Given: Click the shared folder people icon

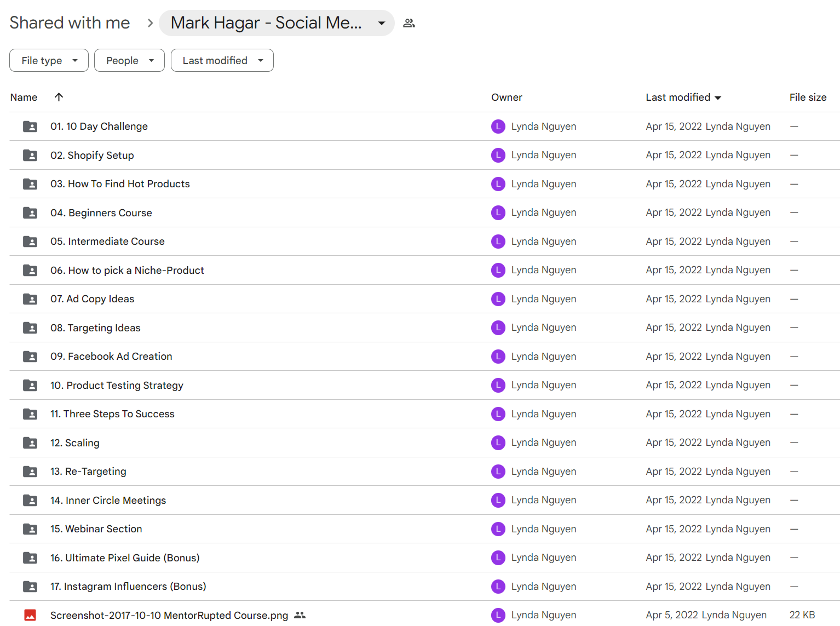Looking at the screenshot, I should (x=409, y=23).
